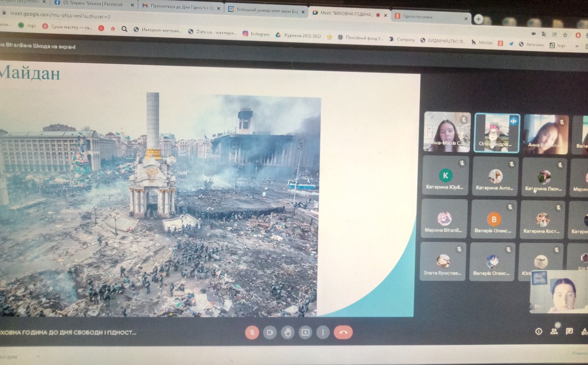Open a new browser tab
The image size is (588, 365).
479,19
